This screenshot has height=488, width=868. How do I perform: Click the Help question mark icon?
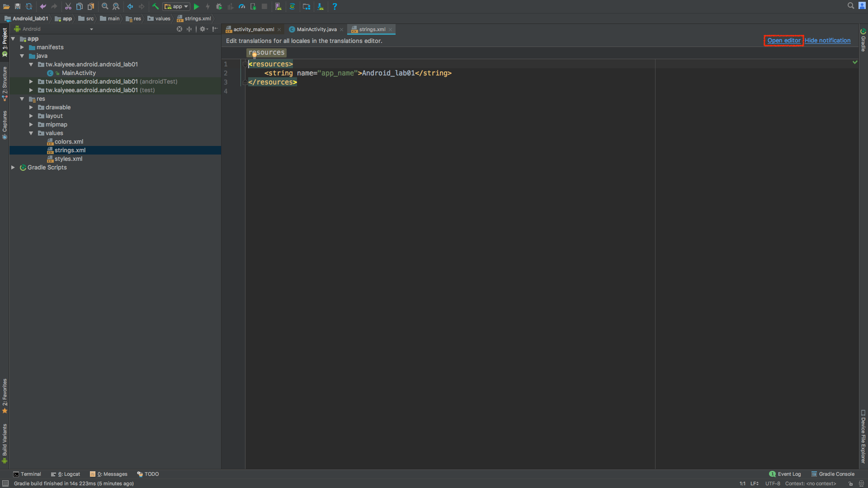335,6
